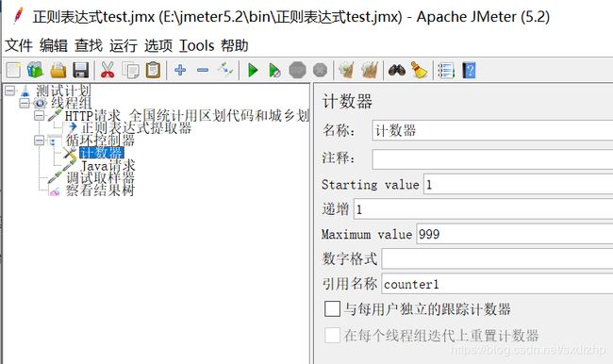The height and width of the screenshot is (364, 613).
Task: Click the Open file folder icon
Action: (x=58, y=71)
